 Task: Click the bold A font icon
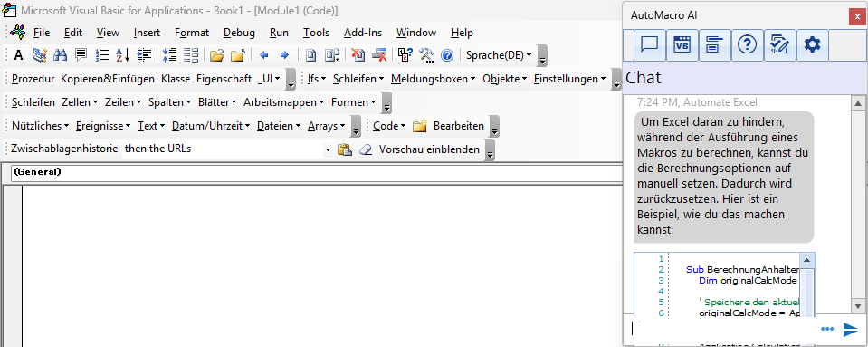pos(18,55)
